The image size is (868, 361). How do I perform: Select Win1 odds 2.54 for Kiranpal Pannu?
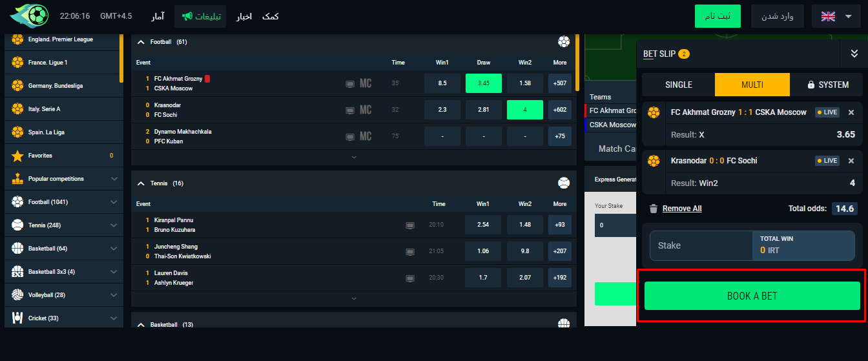click(483, 225)
